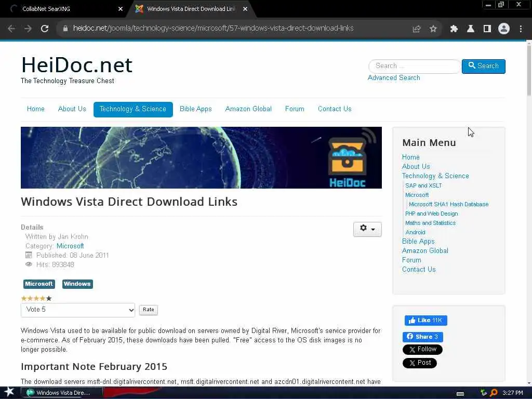532x399 pixels.
Task: Open the article gear options dropdown
Action: 367,229
